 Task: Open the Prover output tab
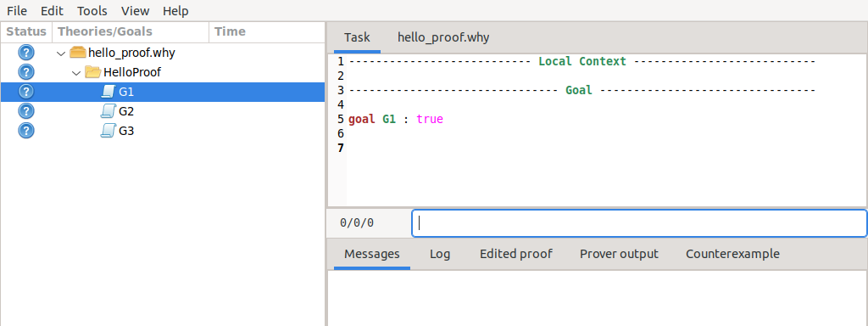[619, 254]
